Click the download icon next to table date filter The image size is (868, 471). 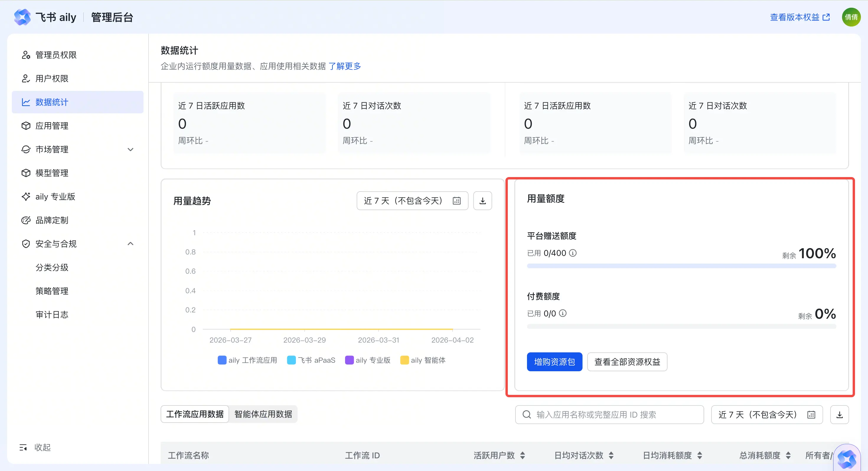point(839,414)
